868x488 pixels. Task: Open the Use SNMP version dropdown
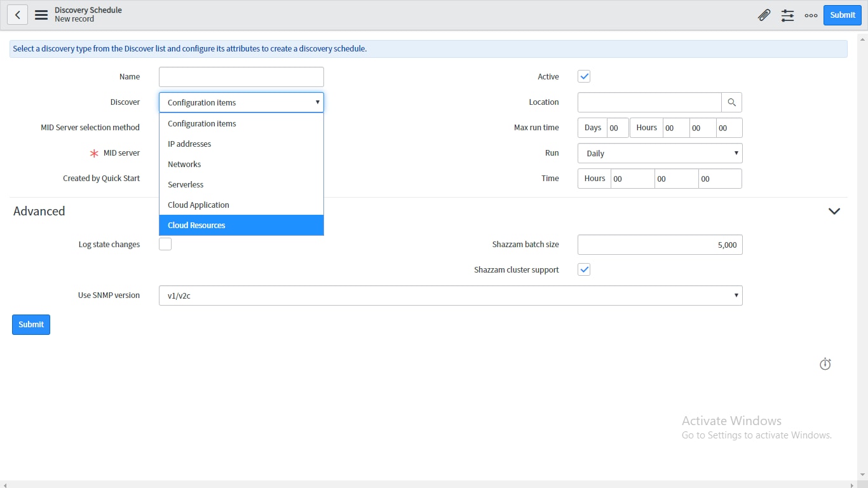point(451,295)
